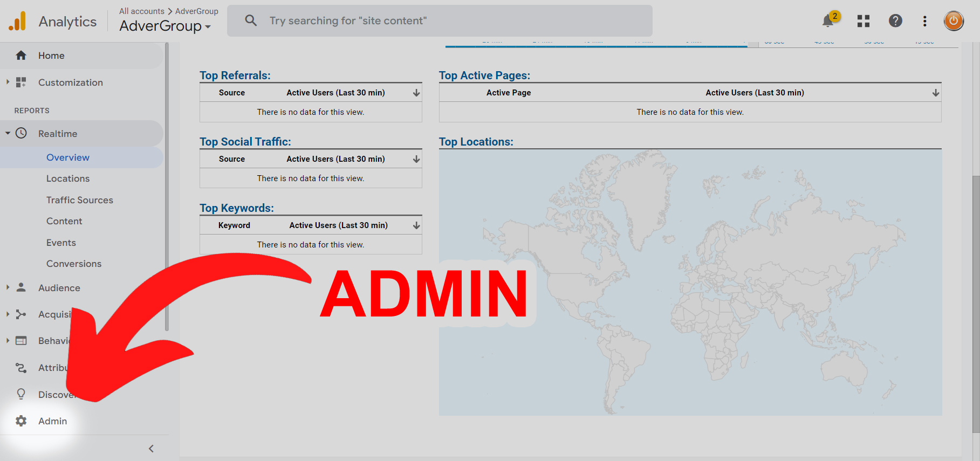The height and width of the screenshot is (461, 980).
Task: Focus the search field "Try searching for site content"
Action: click(x=440, y=20)
